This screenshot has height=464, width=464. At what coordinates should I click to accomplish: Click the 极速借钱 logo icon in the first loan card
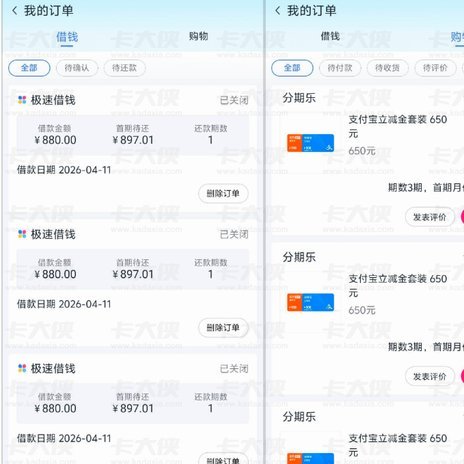tap(22, 100)
